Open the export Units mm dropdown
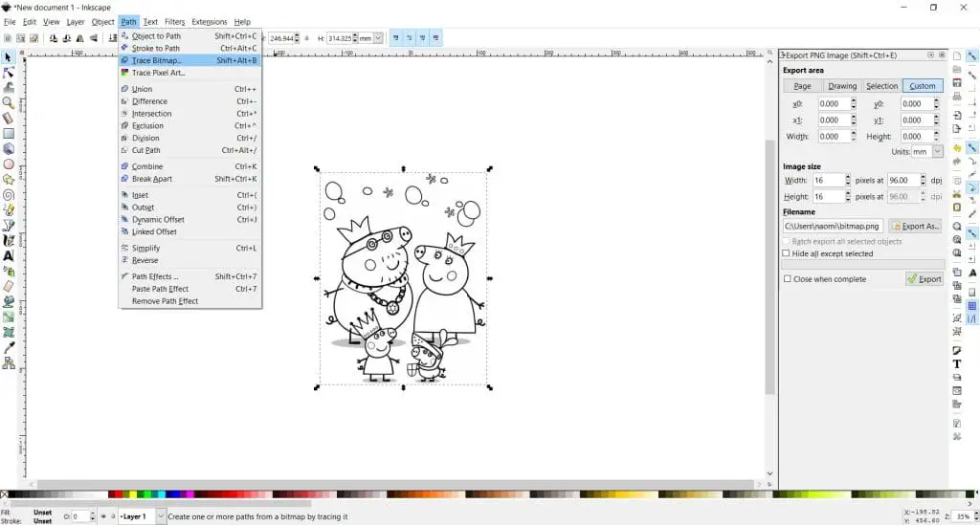This screenshot has height=525, width=980. [938, 152]
